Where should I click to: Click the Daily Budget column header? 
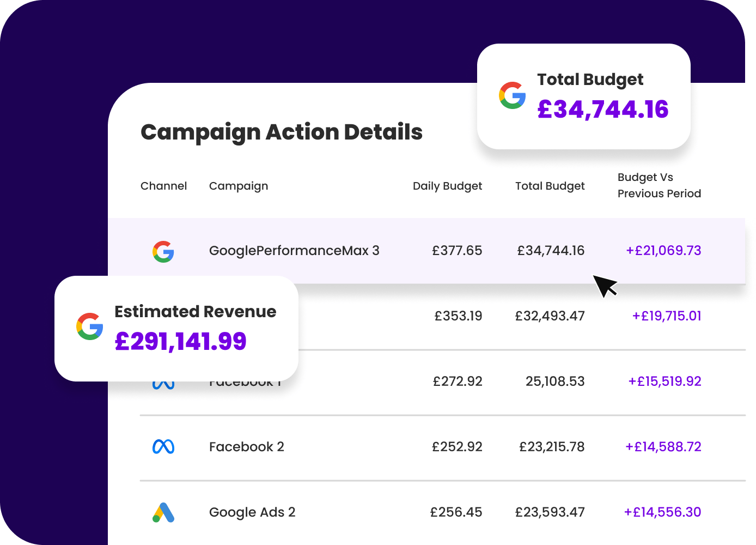pos(447,186)
